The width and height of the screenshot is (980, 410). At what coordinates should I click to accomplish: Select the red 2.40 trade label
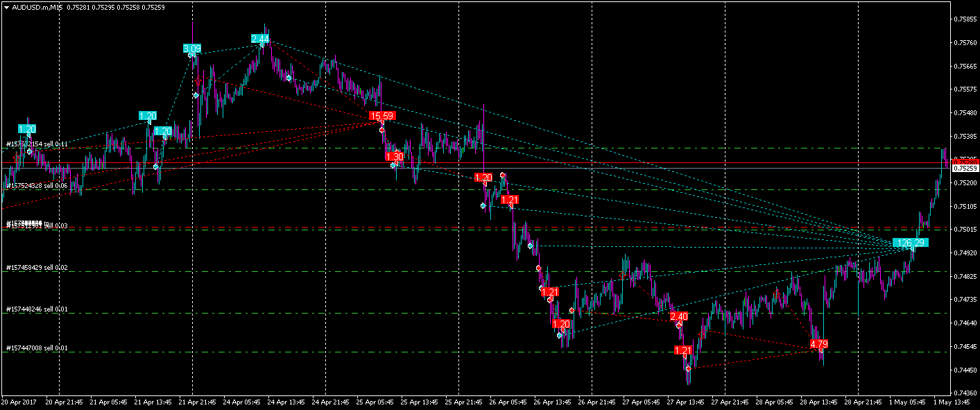[x=679, y=316]
